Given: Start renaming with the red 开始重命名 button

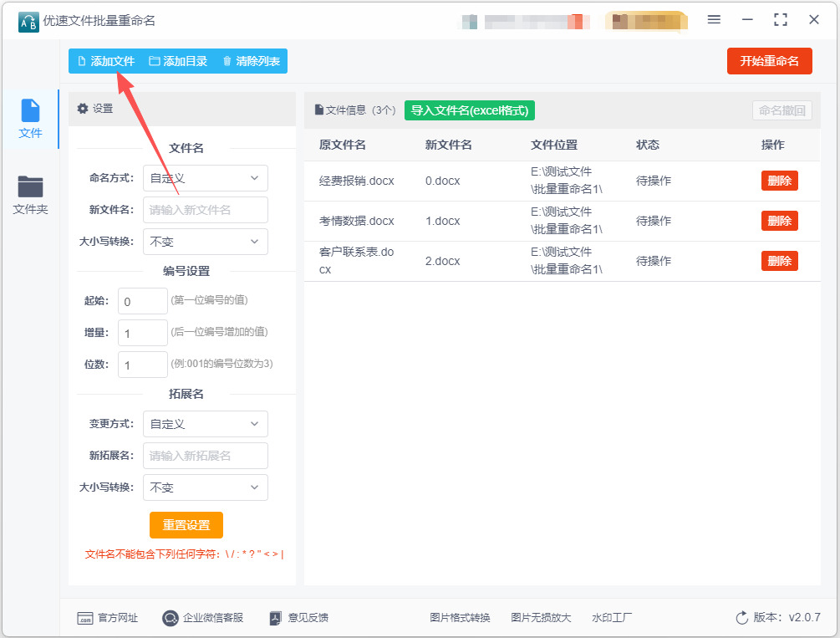Looking at the screenshot, I should pyautogui.click(x=769, y=61).
